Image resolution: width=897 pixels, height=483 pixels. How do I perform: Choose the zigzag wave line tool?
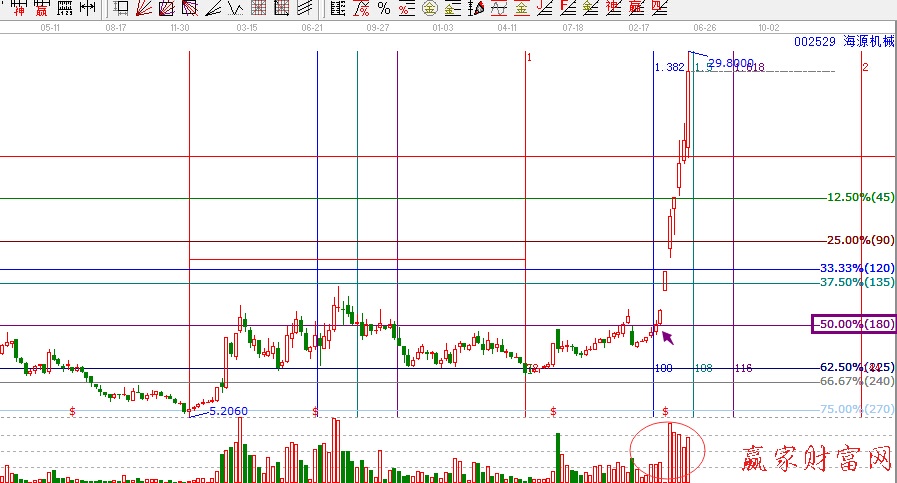[236, 8]
